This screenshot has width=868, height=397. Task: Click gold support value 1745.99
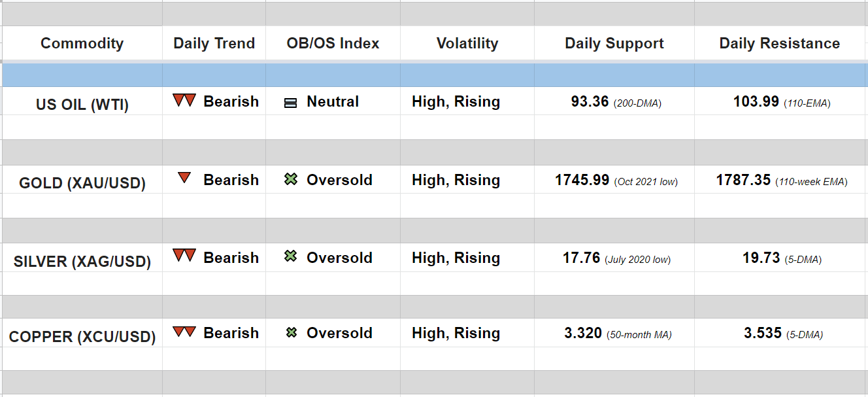(x=582, y=180)
